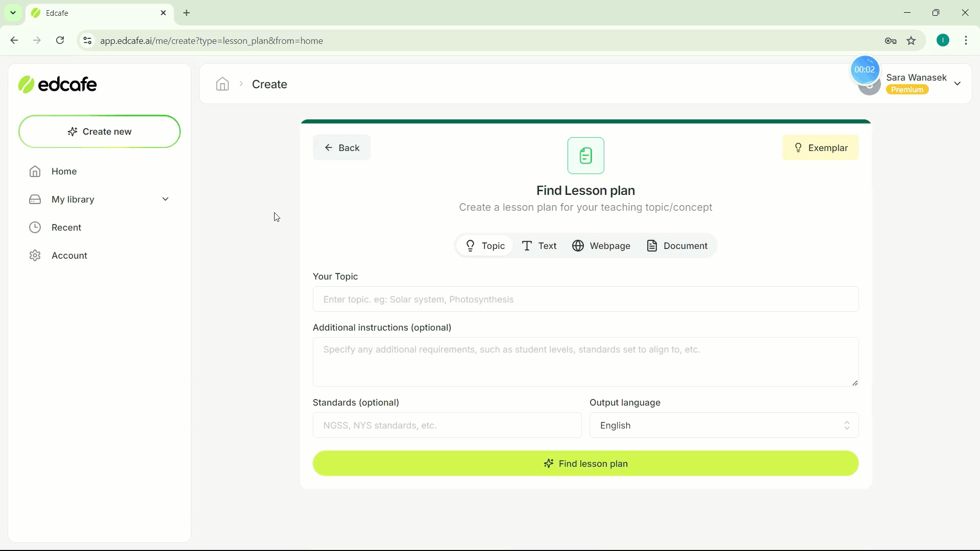Click the browser forward arrow
The width and height of the screenshot is (980, 551).
[37, 40]
